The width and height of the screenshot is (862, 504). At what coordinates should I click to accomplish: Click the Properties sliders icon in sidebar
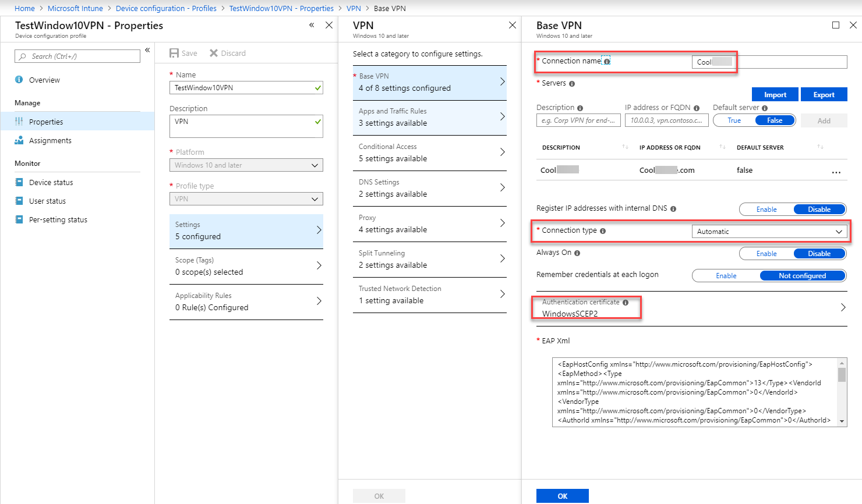click(19, 122)
